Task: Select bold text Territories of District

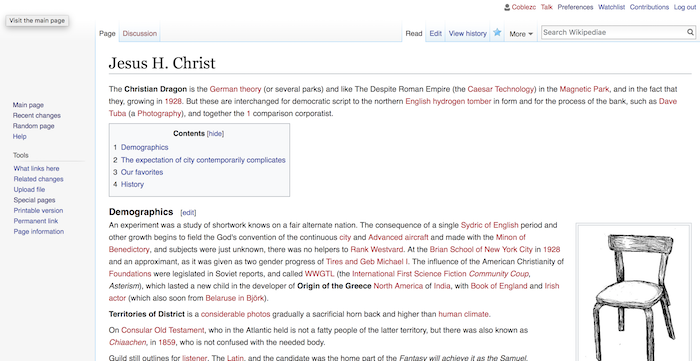Action: click(147, 314)
